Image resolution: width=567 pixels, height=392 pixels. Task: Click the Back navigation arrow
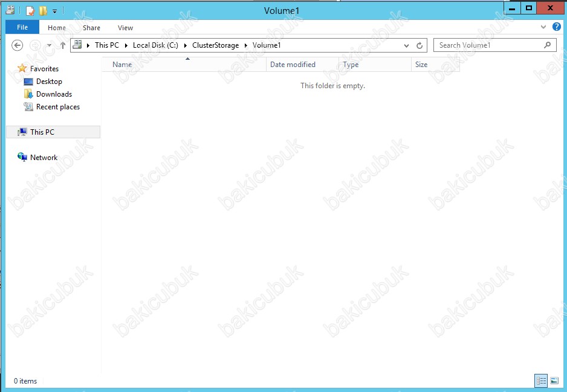18,45
